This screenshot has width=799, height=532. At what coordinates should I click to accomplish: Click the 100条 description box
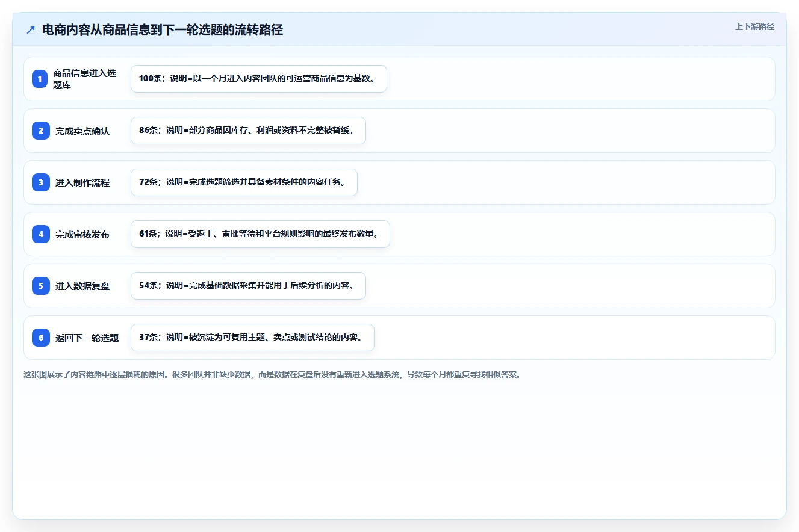259,79
